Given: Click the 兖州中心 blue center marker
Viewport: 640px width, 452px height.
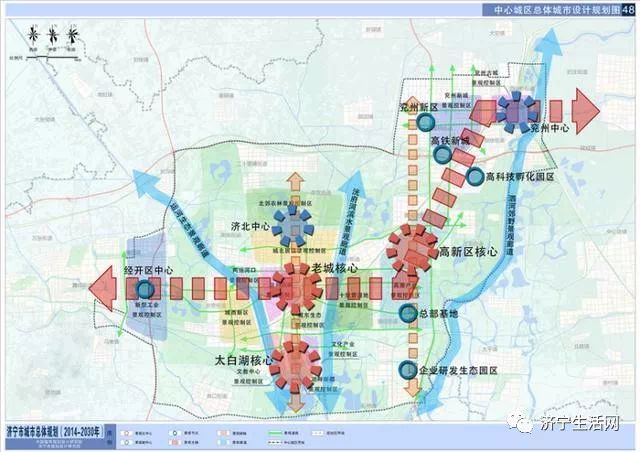Looking at the screenshot, I should coord(516,108).
